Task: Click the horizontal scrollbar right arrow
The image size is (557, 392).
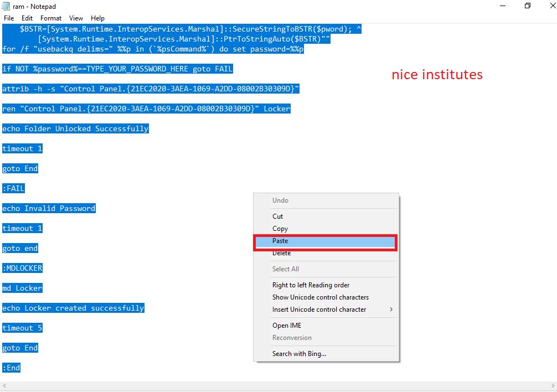Action: point(553,385)
